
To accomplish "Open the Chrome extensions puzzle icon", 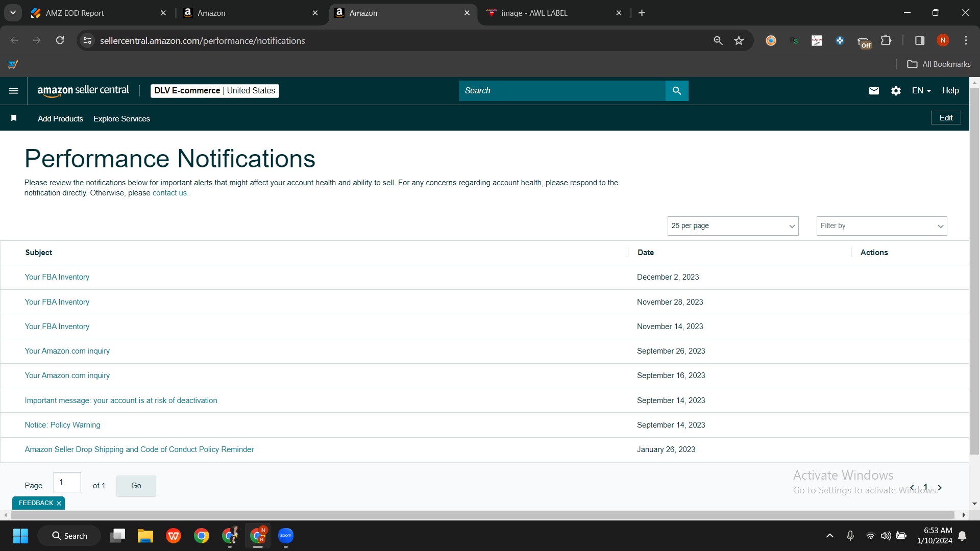I will 887,40.
